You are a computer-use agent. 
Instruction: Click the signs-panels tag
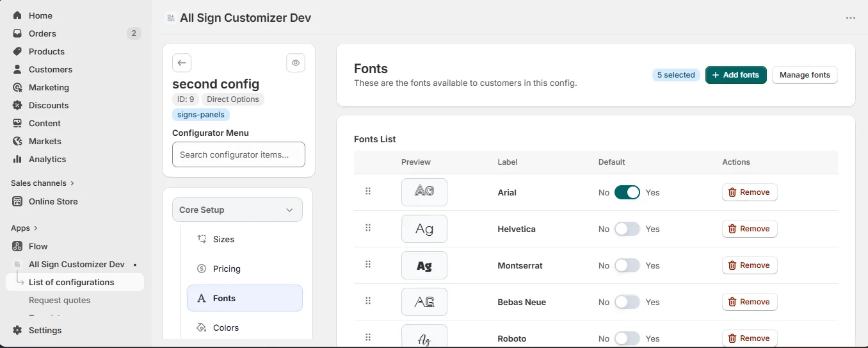coord(201,115)
